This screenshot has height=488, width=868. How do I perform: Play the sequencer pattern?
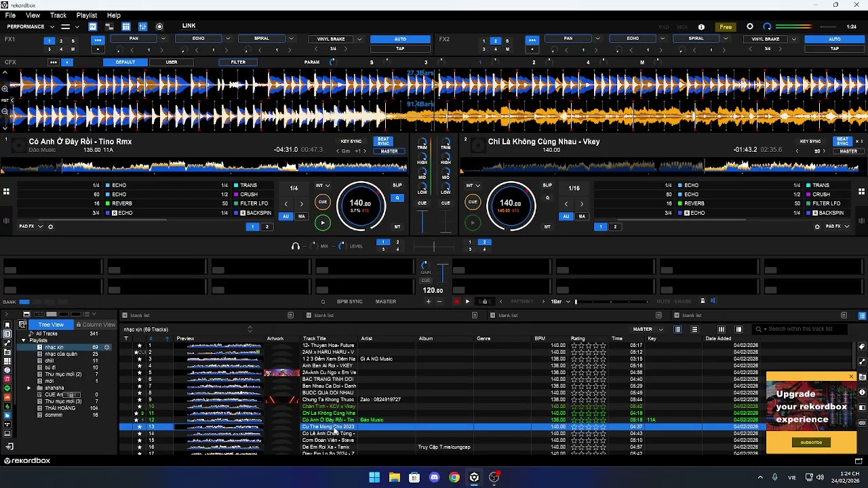[x=467, y=302]
